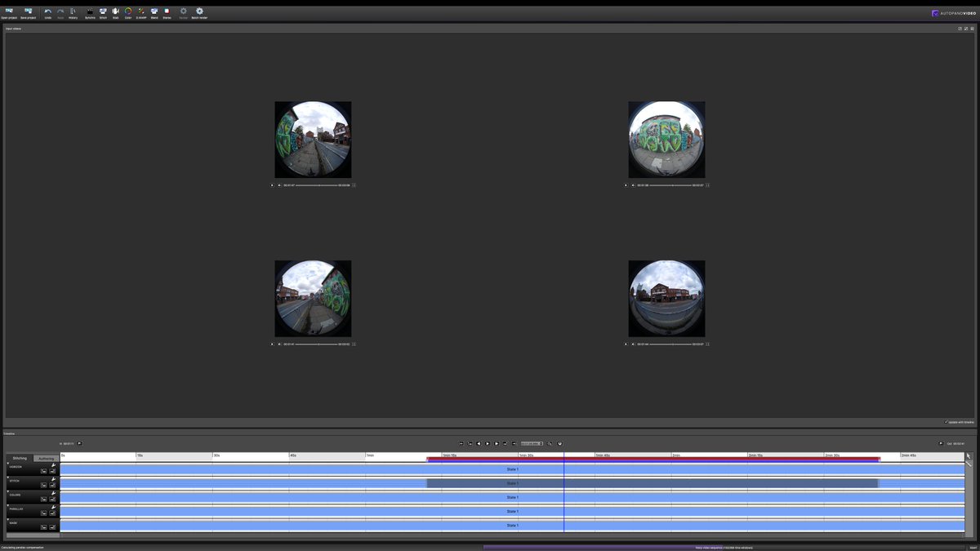Select the pointer tool beside the timeline
Screen dimensions: 980x551
click(x=969, y=456)
